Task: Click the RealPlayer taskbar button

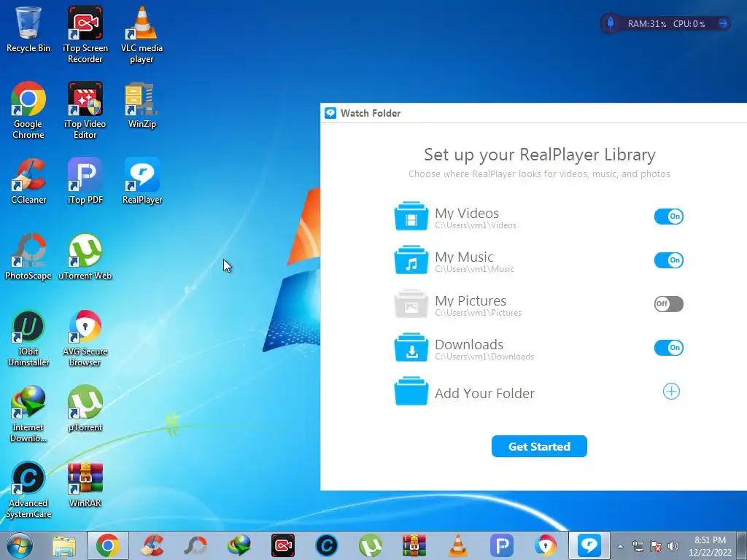Action: 589,545
